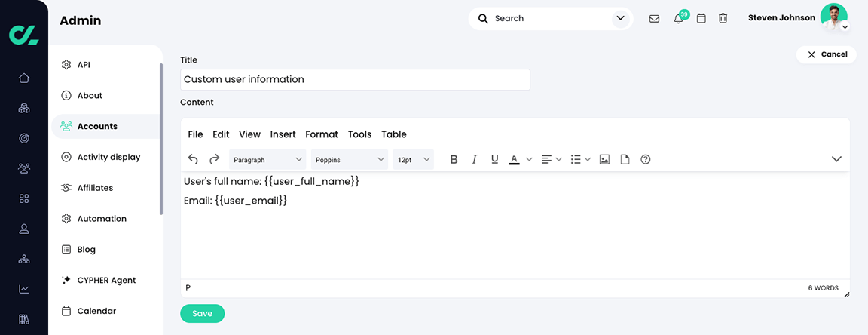This screenshot has height=335, width=868.
Task: Open the File menu
Action: click(195, 134)
